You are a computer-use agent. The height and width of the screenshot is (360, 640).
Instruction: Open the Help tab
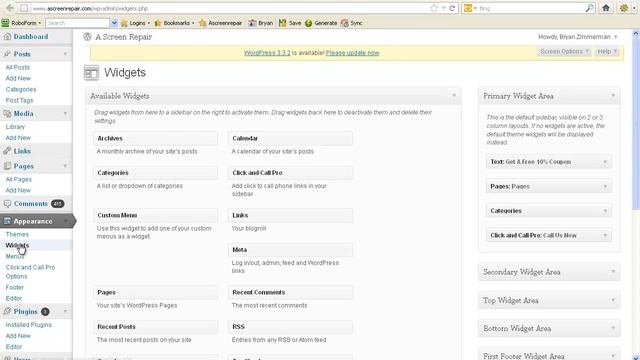click(607, 51)
